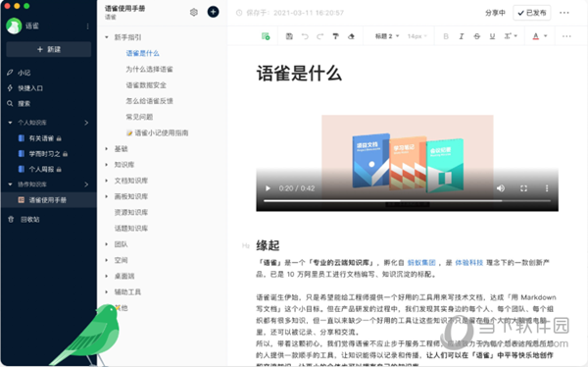Collapse the 新手指引 tree node
This screenshot has width=588, height=367.
coord(107,37)
